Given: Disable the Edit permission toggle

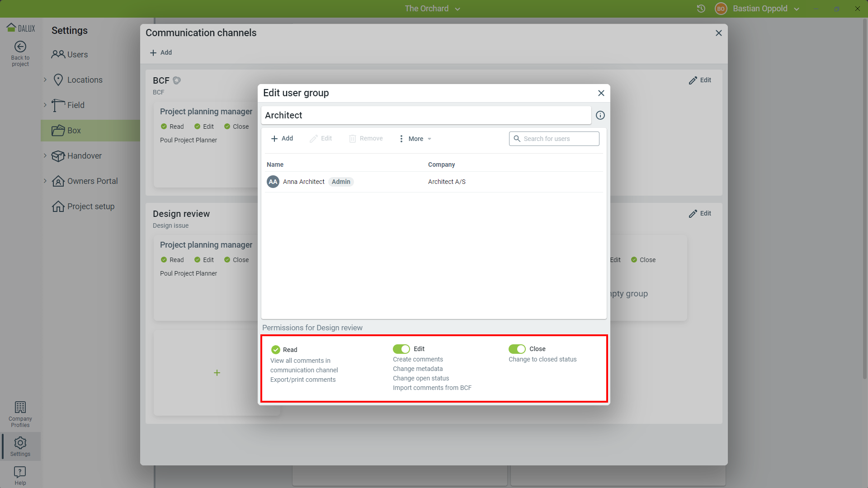Looking at the screenshot, I should (401, 349).
